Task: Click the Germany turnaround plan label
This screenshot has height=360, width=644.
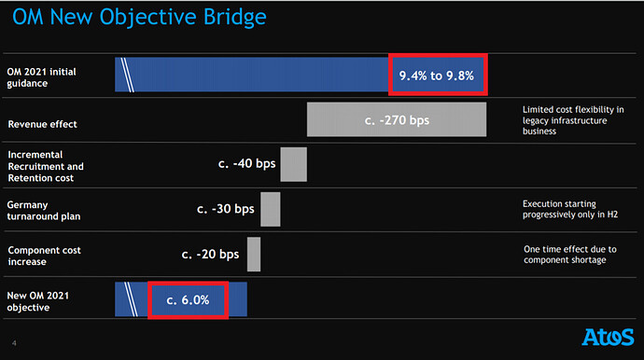Action: (44, 211)
